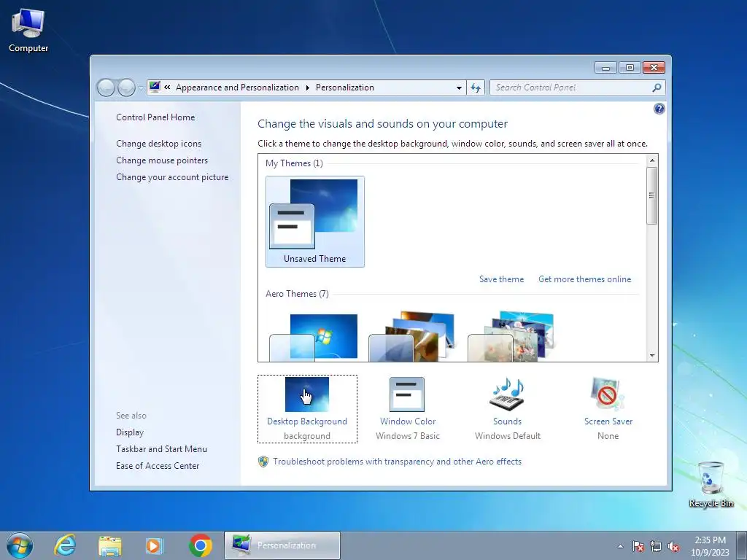Click the network tray icon
Image resolution: width=747 pixels, height=560 pixels.
click(656, 546)
